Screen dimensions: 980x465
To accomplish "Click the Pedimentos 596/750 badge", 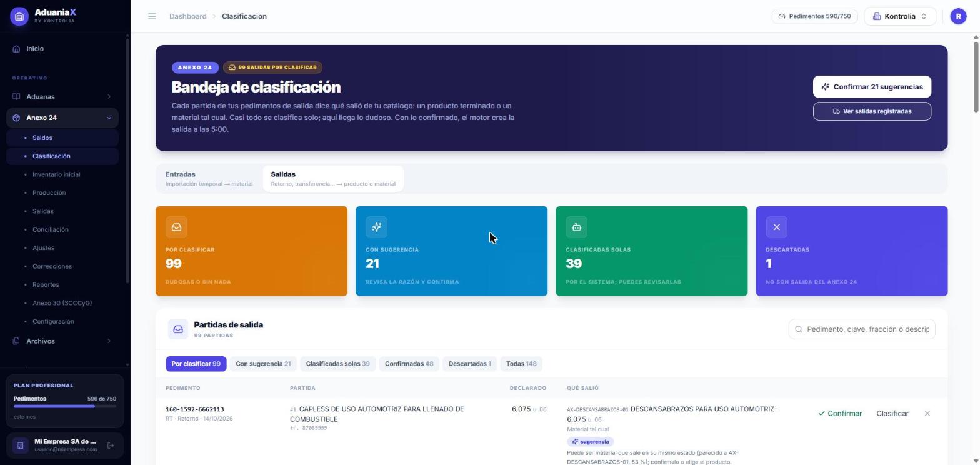I will coord(814,16).
